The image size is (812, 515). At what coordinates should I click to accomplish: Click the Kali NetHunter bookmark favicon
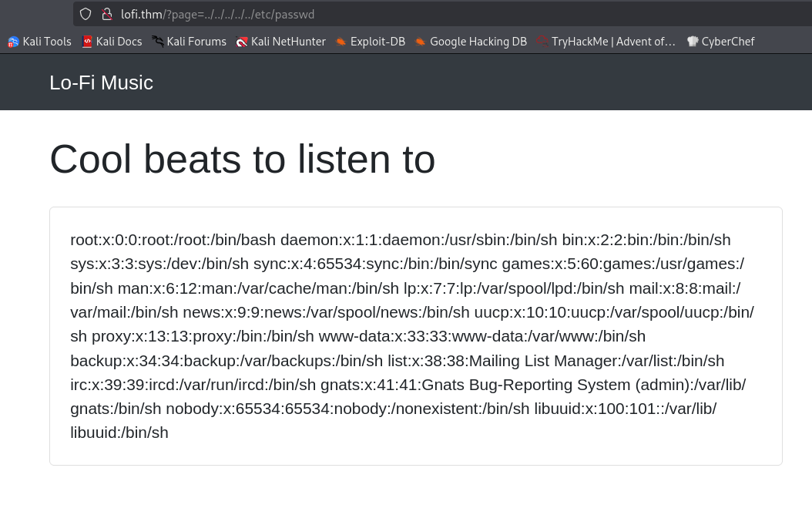pos(242,42)
